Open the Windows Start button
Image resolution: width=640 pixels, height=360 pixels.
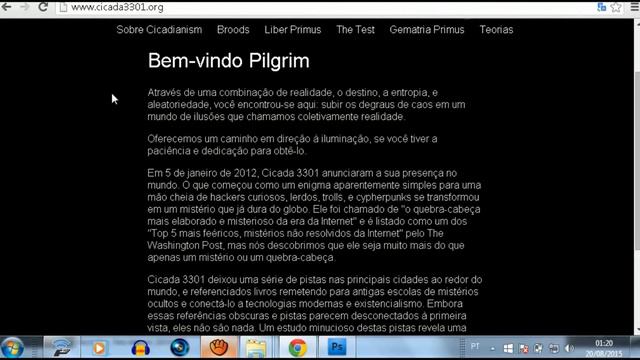pyautogui.click(x=12, y=348)
